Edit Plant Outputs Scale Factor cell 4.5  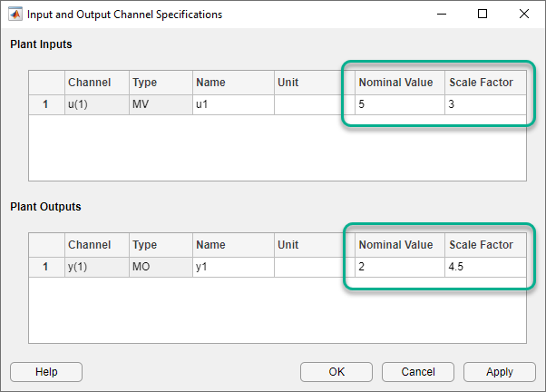(x=484, y=267)
